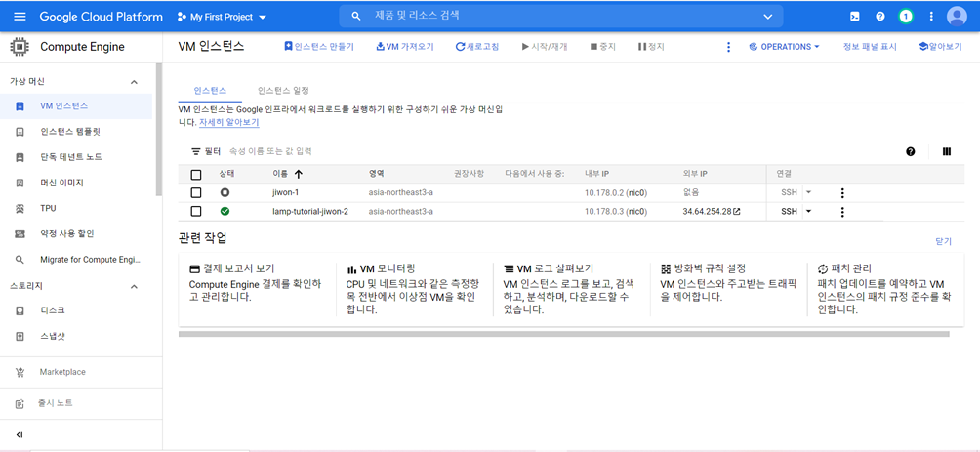Collapse the 가상 머신 sidebar section
This screenshot has height=452, width=980.
point(134,82)
